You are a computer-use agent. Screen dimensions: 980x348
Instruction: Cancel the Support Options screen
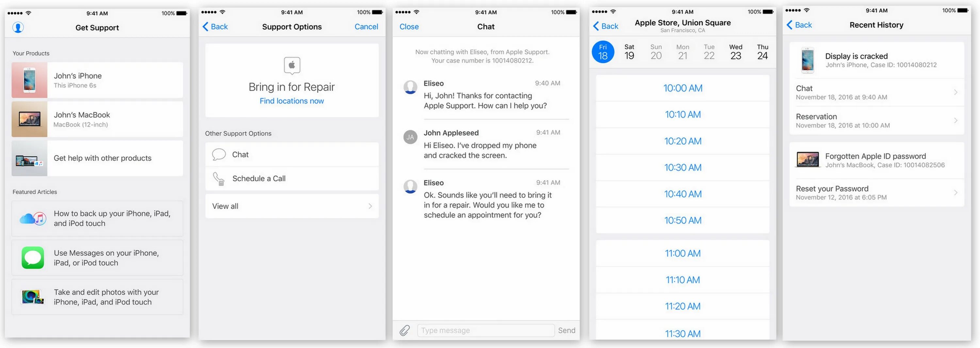tap(366, 26)
